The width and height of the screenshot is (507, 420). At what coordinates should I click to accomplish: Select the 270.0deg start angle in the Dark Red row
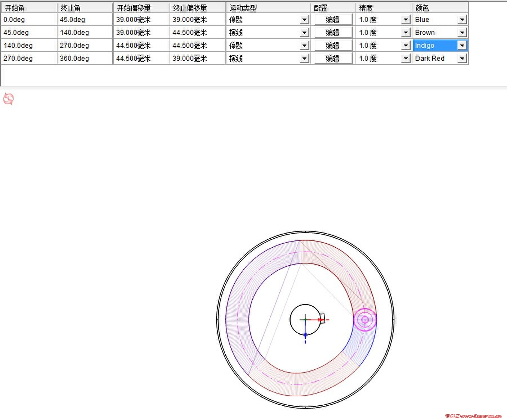(x=29, y=59)
